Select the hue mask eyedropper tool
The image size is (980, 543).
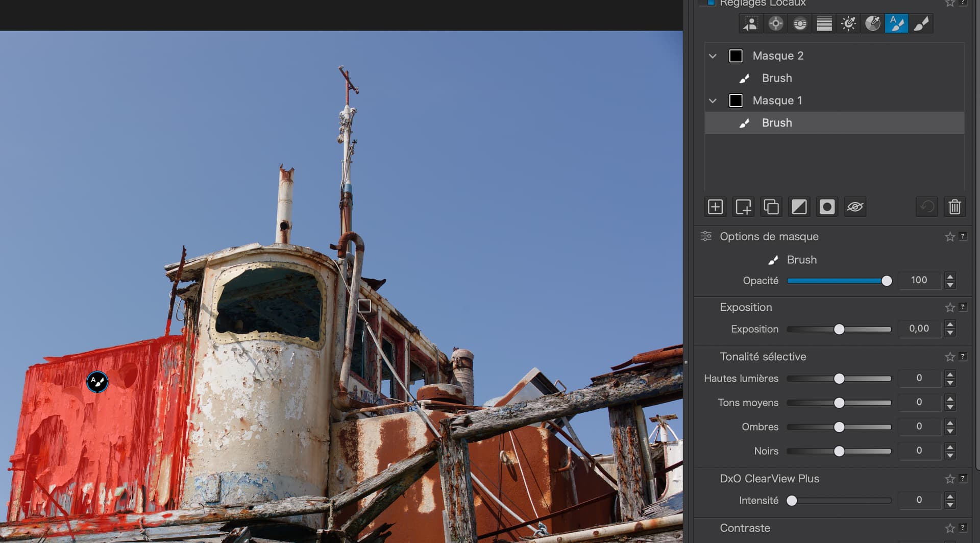(x=872, y=23)
